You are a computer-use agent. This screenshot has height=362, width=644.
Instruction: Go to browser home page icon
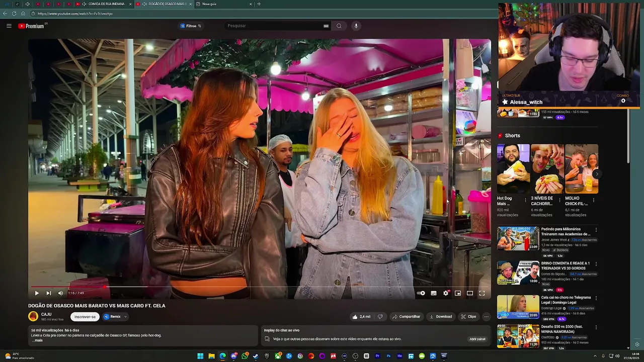tap(23, 14)
